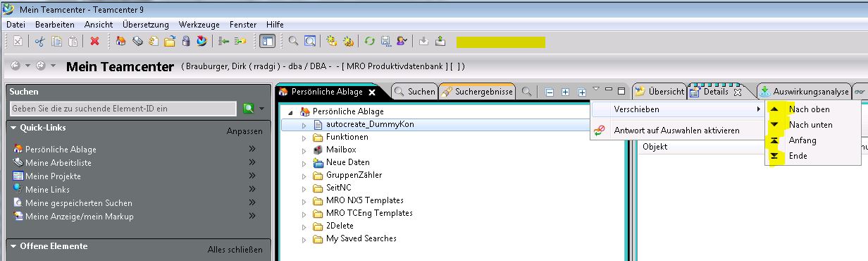
Task: Open the Datei menu
Action: point(15,24)
